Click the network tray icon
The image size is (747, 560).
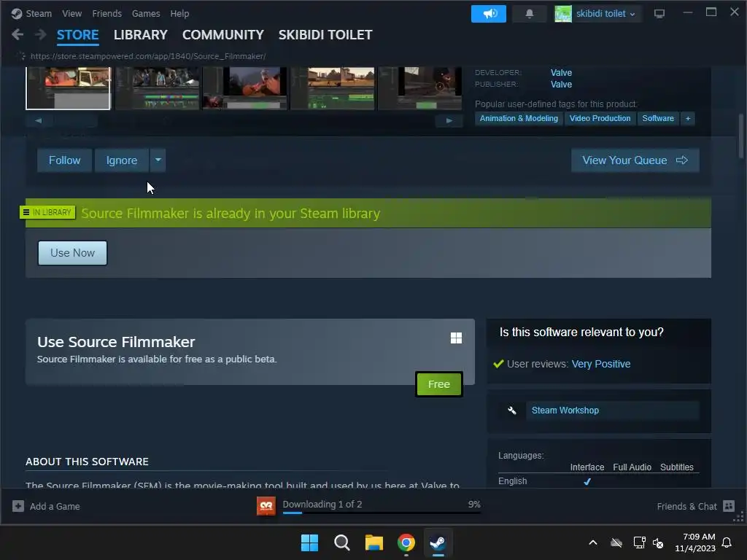click(x=639, y=542)
